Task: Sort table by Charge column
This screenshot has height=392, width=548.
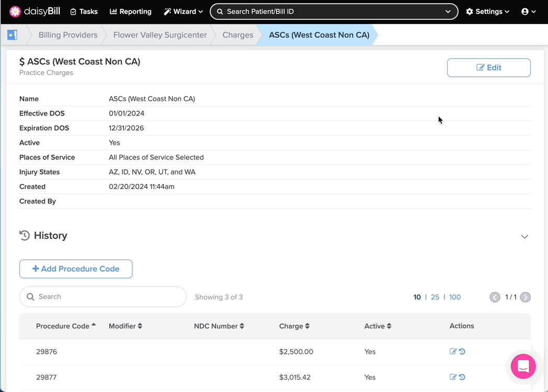Action: [x=294, y=326]
